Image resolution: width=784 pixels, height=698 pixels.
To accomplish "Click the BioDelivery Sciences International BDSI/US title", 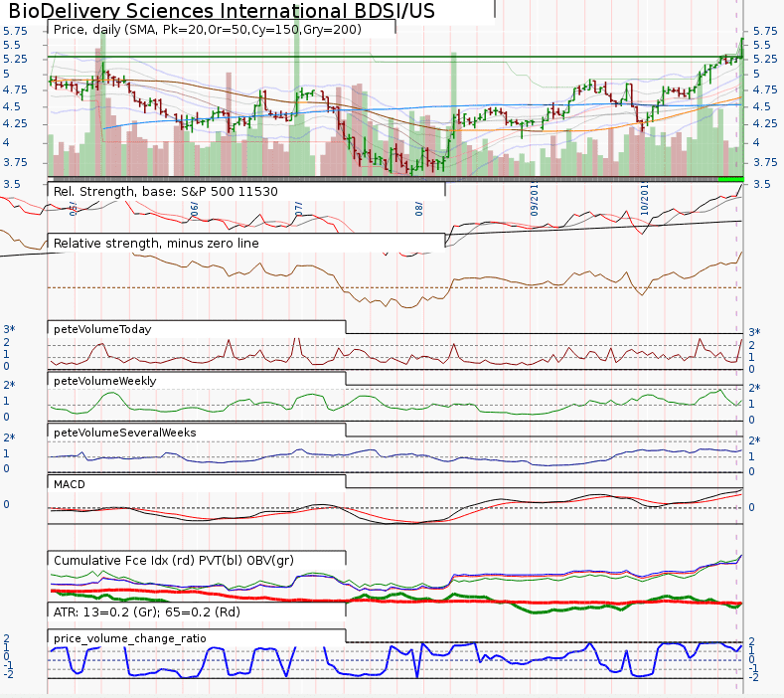I will (222, 11).
